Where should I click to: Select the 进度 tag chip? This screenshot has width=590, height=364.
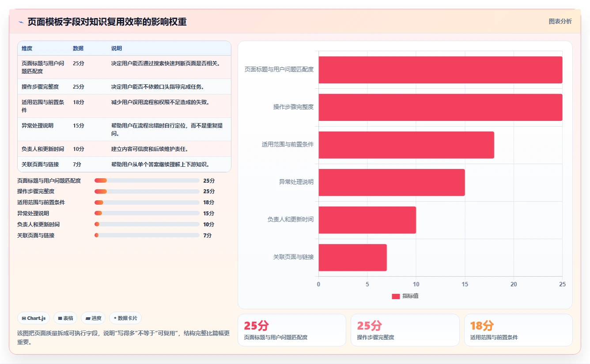tap(93, 318)
